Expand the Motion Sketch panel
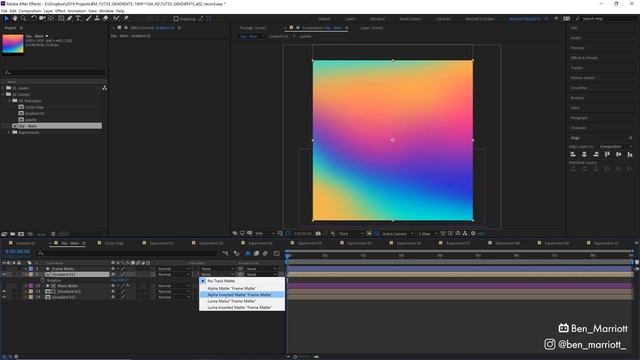Viewport: 640px width, 360px height. click(x=582, y=78)
